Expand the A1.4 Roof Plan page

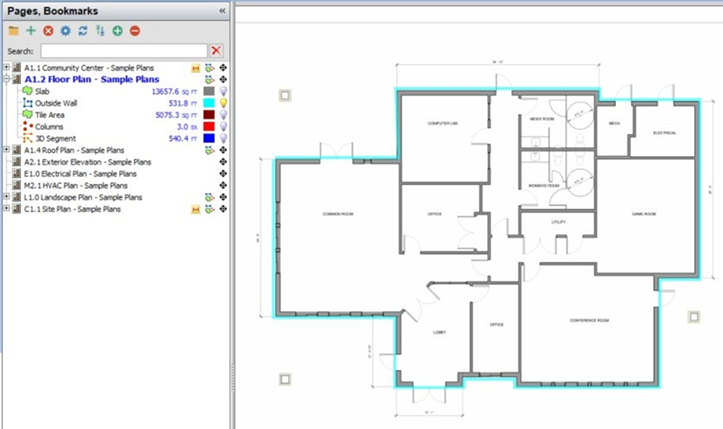[6, 149]
